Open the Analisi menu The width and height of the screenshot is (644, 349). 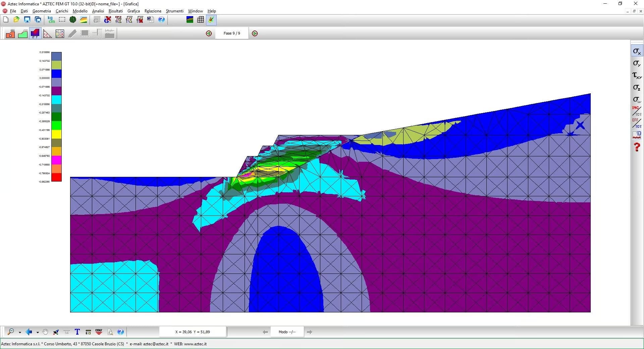pyautogui.click(x=98, y=11)
